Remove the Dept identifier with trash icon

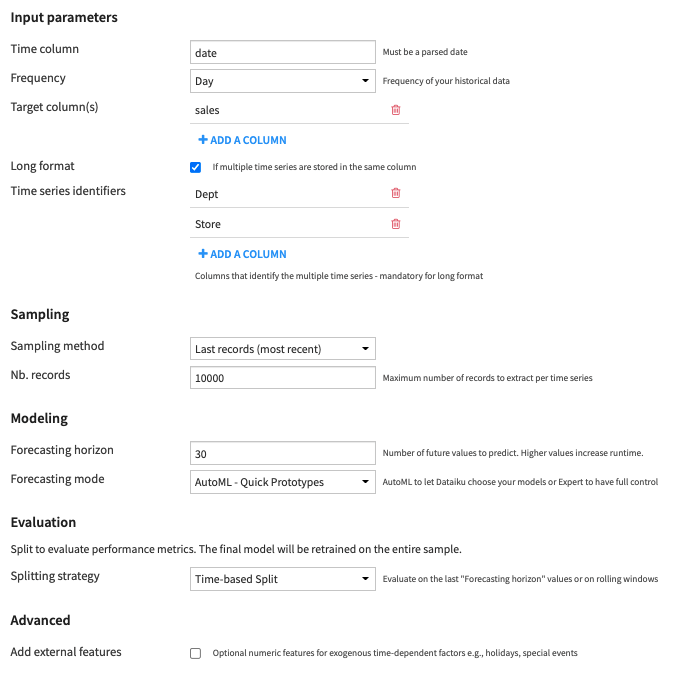coord(396,194)
